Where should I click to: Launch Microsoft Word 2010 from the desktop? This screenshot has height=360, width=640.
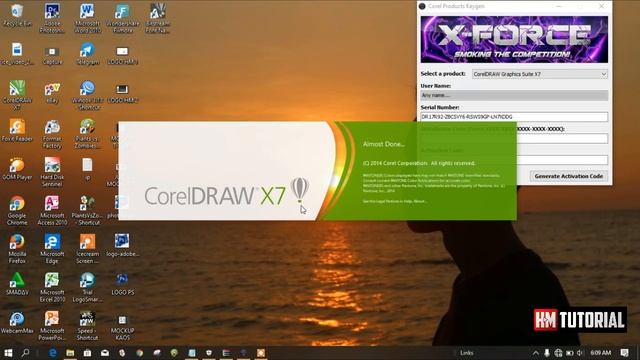click(x=87, y=18)
